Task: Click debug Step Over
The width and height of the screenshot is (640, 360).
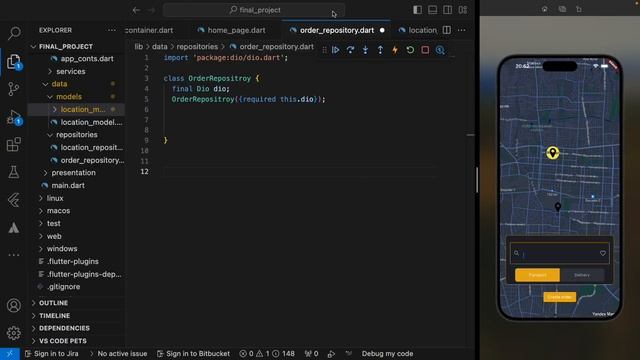Action: click(350, 50)
